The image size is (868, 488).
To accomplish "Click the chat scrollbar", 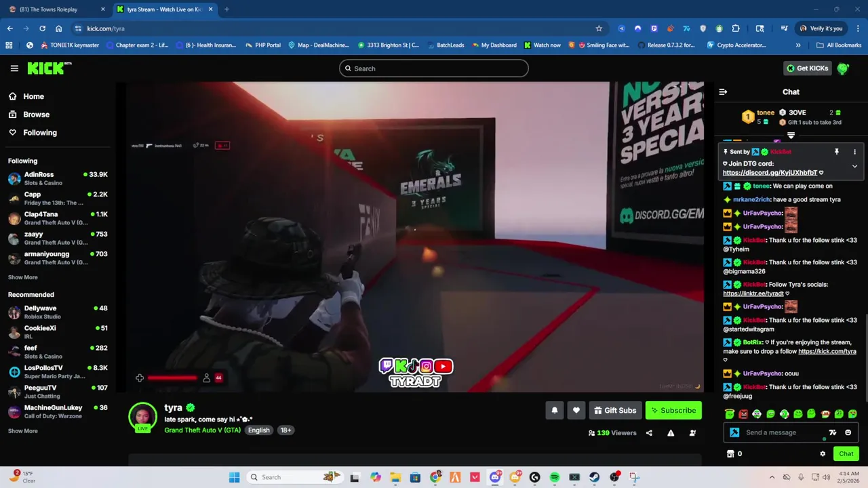I will 865,357.
